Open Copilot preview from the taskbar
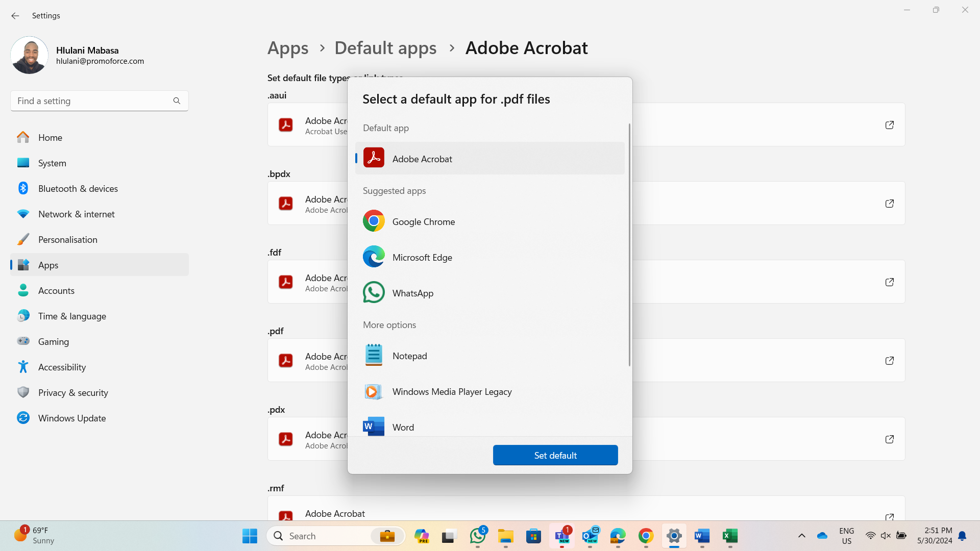The height and width of the screenshot is (551, 980). (x=422, y=536)
